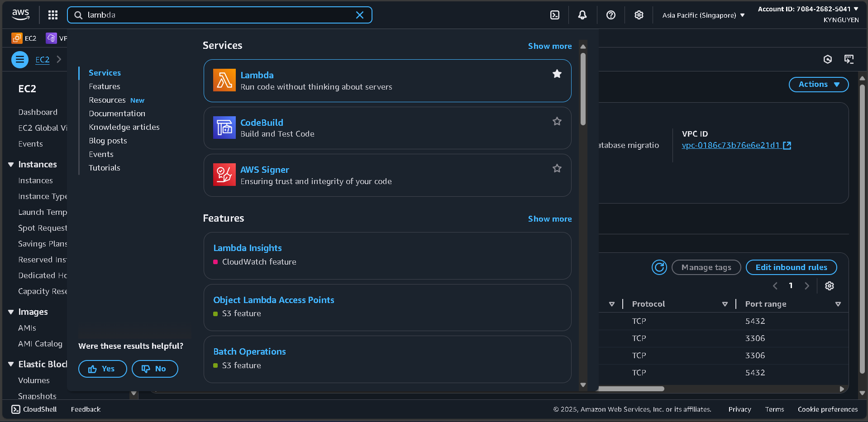The width and height of the screenshot is (868, 422).
Task: Favorite the CodeBuild service
Action: 557,121
